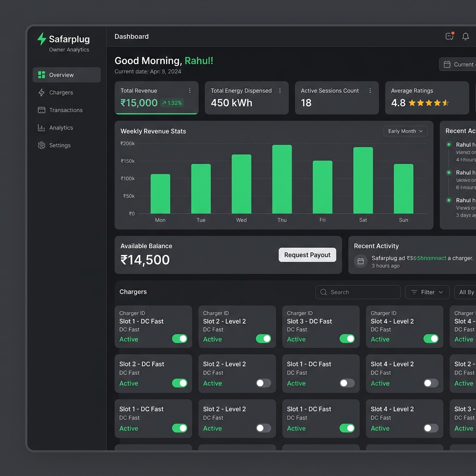Click the Wed bar in revenue chart
The width and height of the screenshot is (476, 476).
[x=241, y=184]
